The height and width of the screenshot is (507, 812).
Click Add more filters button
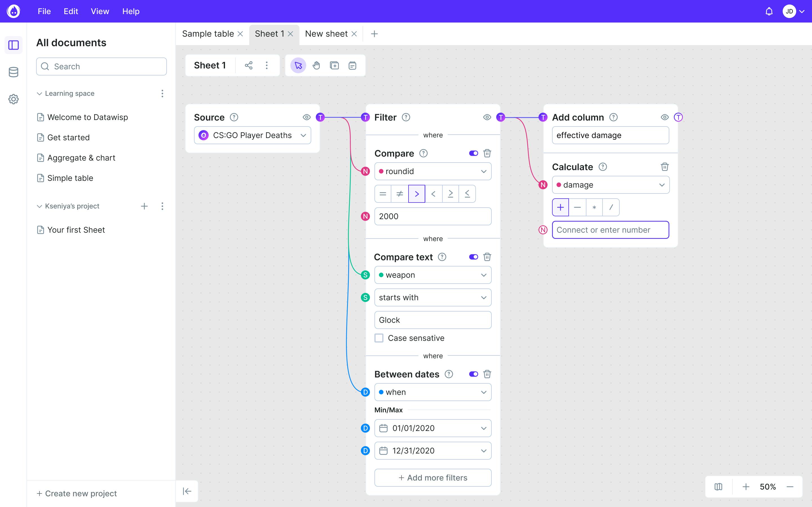pos(433,477)
